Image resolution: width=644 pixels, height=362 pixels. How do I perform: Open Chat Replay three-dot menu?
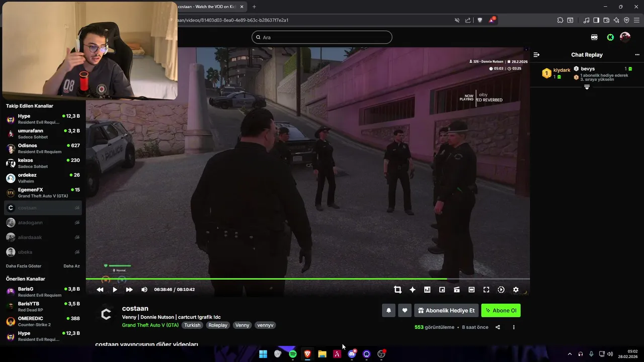637,55
